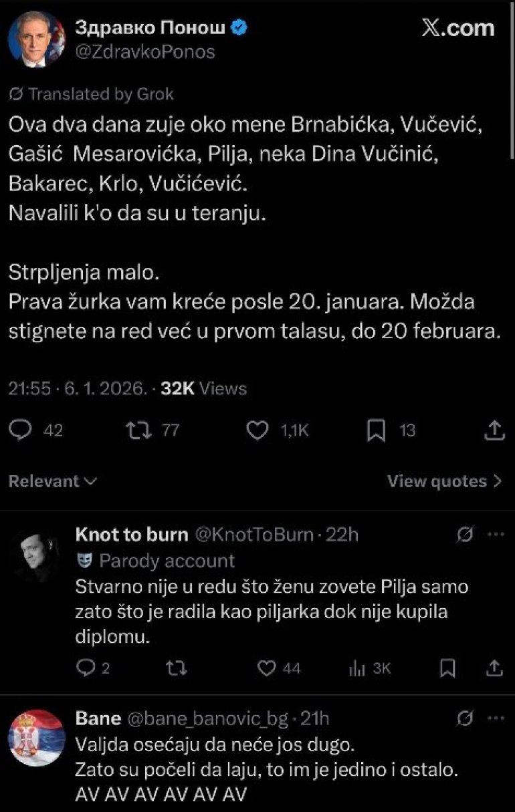Open View quotes link
Viewport: 515px width, 812px height.
pos(444,481)
